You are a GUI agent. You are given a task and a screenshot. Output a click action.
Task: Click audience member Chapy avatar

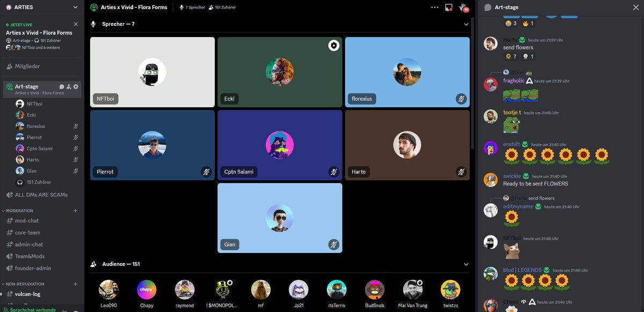click(147, 289)
